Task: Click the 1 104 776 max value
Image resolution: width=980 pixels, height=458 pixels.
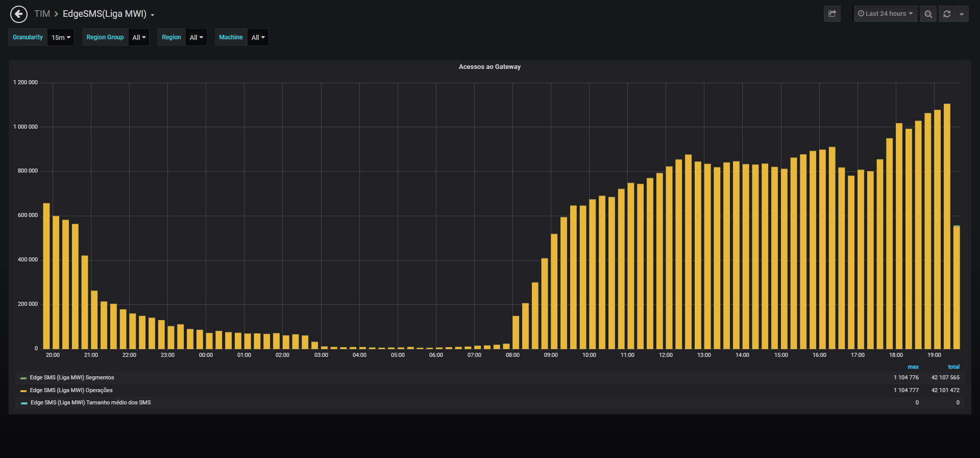Action: click(906, 378)
